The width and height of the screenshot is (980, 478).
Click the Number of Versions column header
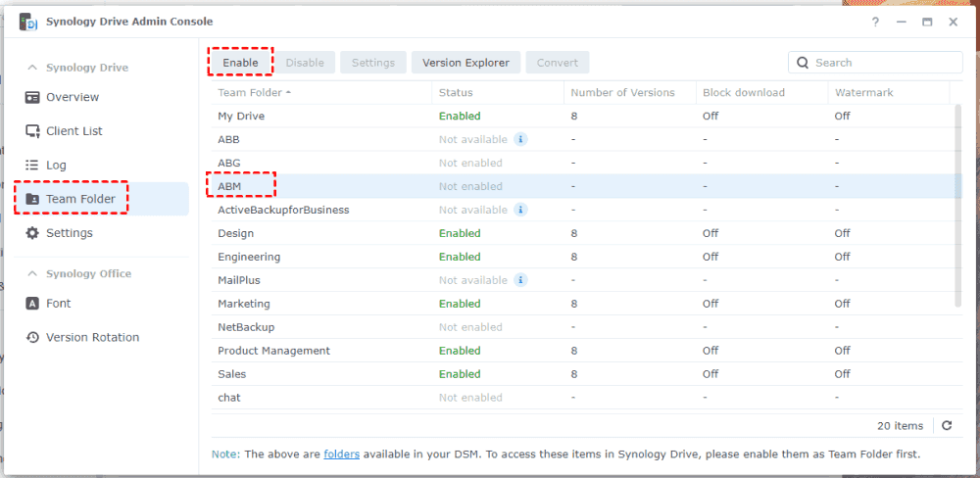tap(630, 92)
